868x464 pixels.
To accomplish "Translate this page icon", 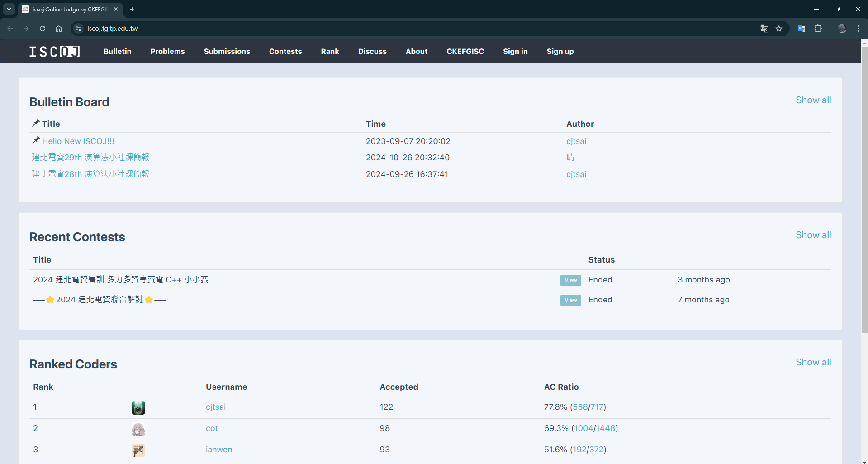I will click(764, 29).
